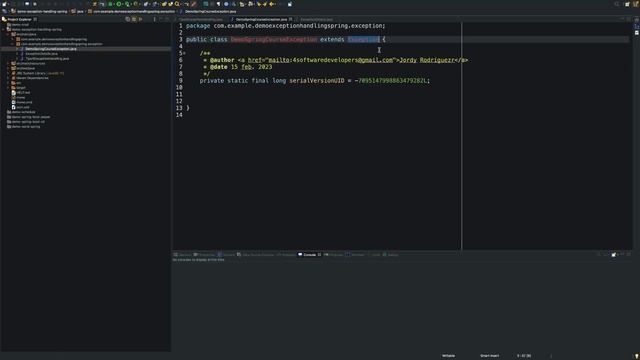Click the Collapse All icon in Project Explorer
This screenshot has width=640, height=360.
click(x=128, y=19)
